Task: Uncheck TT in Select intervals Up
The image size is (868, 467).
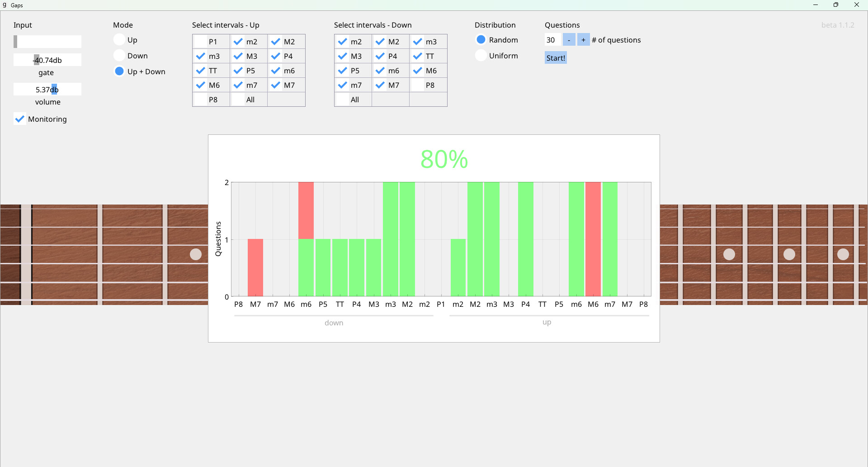Action: pos(201,71)
